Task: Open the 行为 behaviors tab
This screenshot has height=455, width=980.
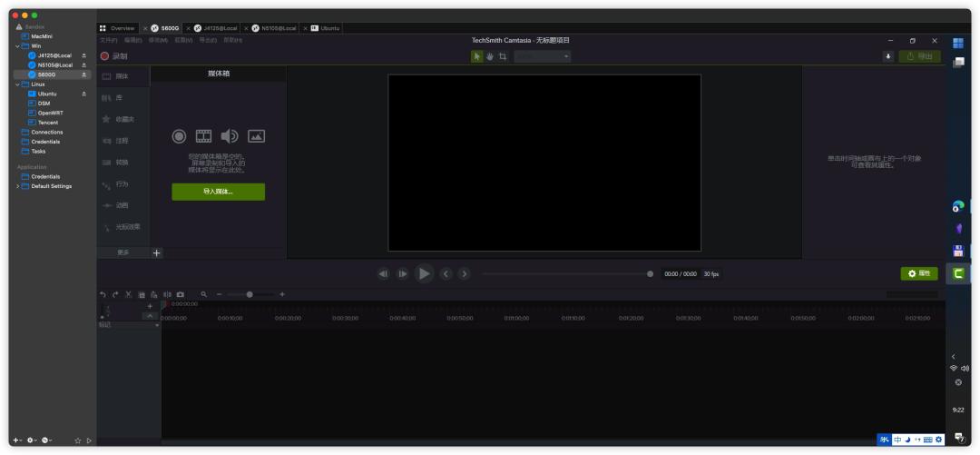Action: click(123, 184)
